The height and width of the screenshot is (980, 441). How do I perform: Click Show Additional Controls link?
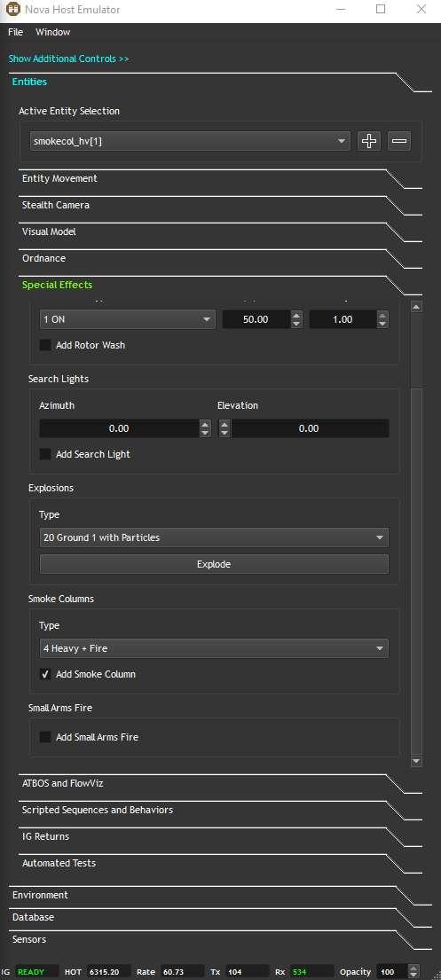(x=69, y=59)
